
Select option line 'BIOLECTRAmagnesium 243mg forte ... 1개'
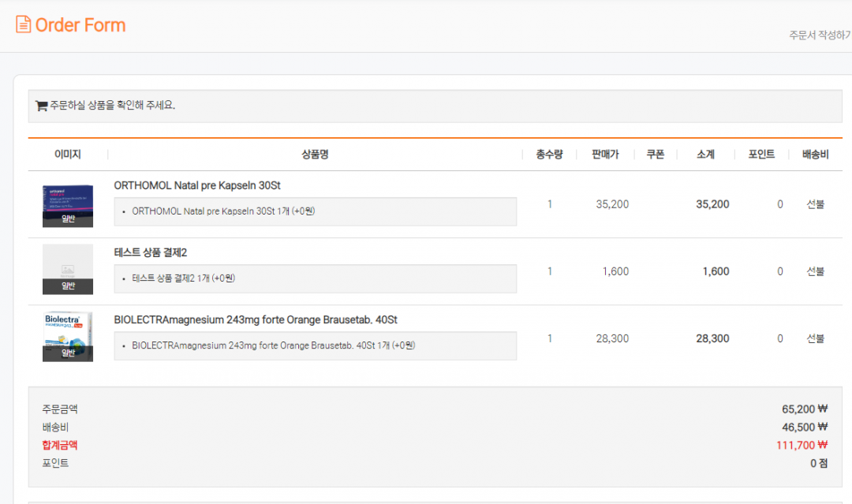273,345
